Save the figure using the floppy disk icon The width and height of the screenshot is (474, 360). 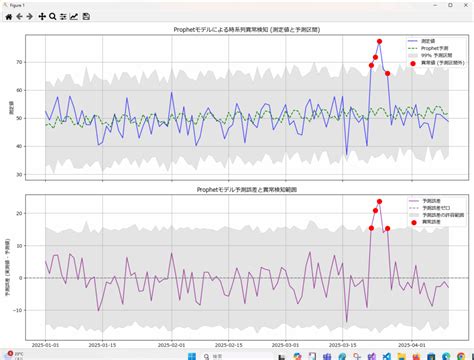click(86, 17)
